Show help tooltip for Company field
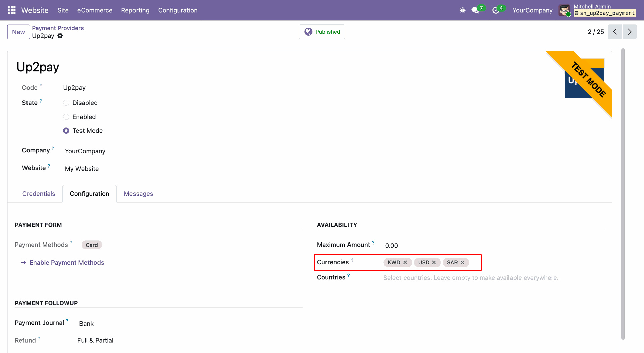Viewport: 644px width, 353px height. 53,148
